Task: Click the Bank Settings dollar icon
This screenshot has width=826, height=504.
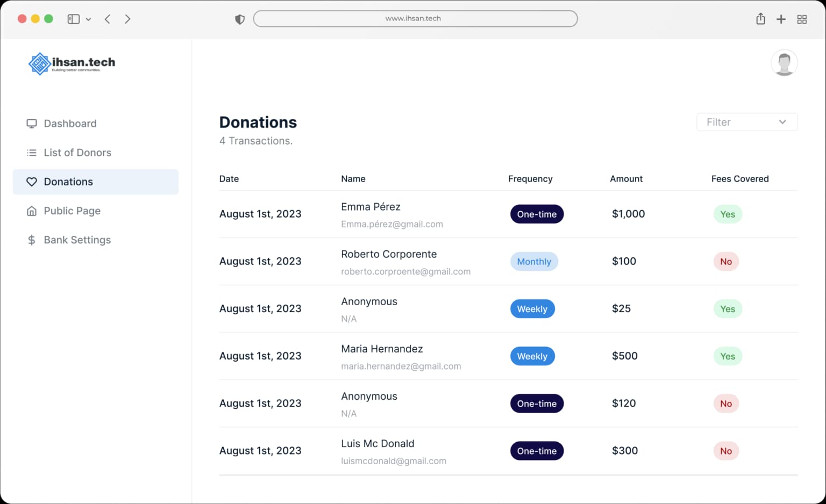Action: [x=32, y=240]
